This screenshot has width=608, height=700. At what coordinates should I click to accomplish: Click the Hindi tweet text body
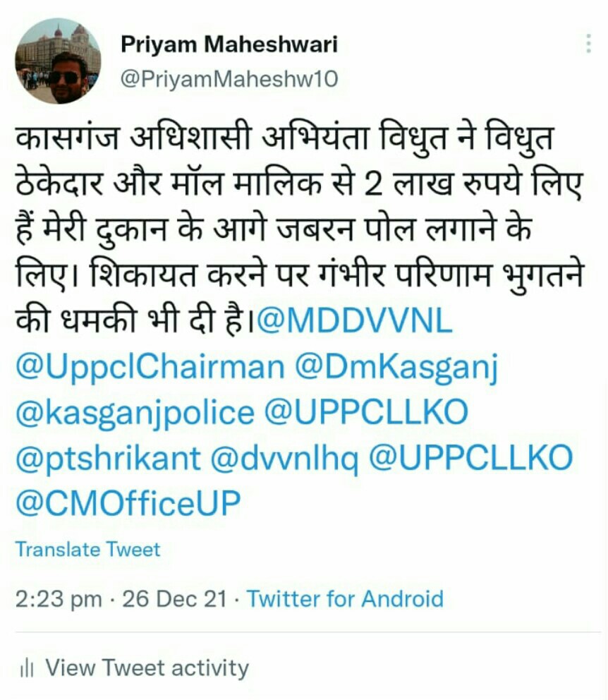tap(300, 228)
